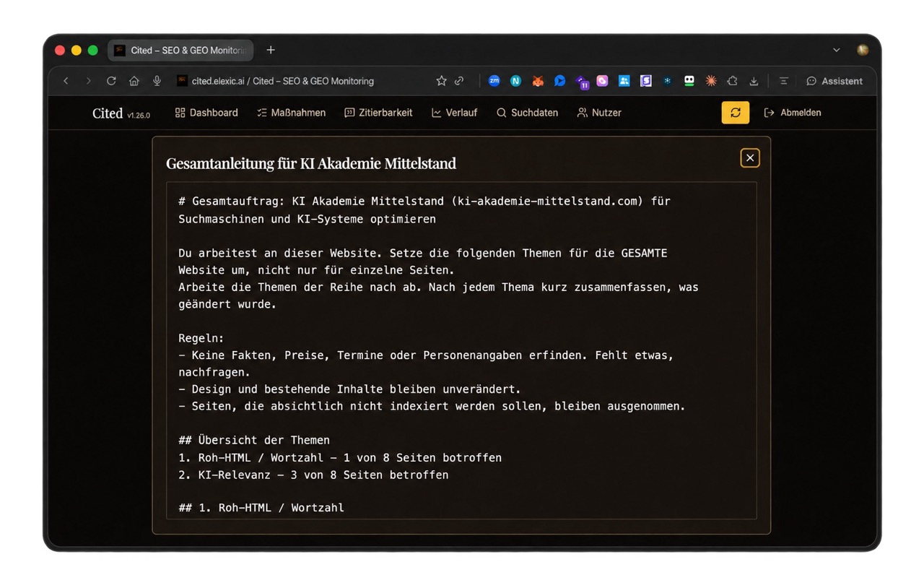The height and width of the screenshot is (588, 924).
Task: Reload the page in the browser
Action: tap(111, 81)
